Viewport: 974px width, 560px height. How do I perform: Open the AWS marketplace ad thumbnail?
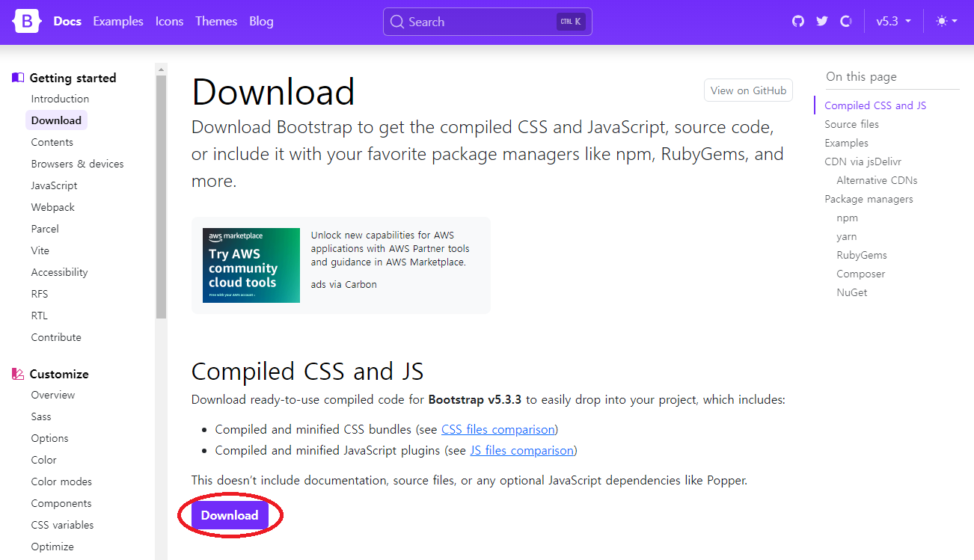251,265
